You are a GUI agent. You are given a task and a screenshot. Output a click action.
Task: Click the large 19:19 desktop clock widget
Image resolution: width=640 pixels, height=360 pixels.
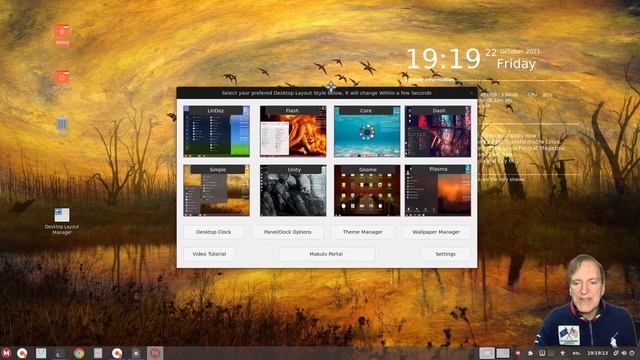pos(444,59)
